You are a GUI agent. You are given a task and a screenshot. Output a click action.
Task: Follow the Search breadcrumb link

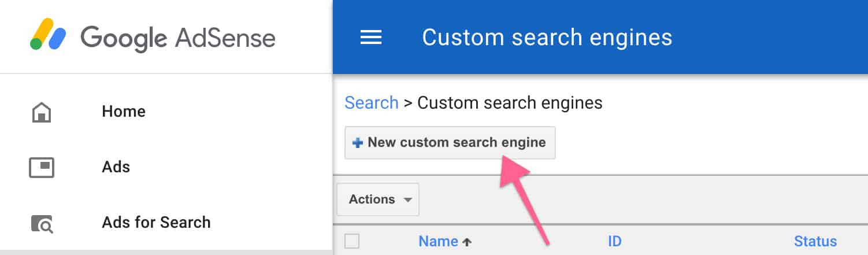click(372, 103)
